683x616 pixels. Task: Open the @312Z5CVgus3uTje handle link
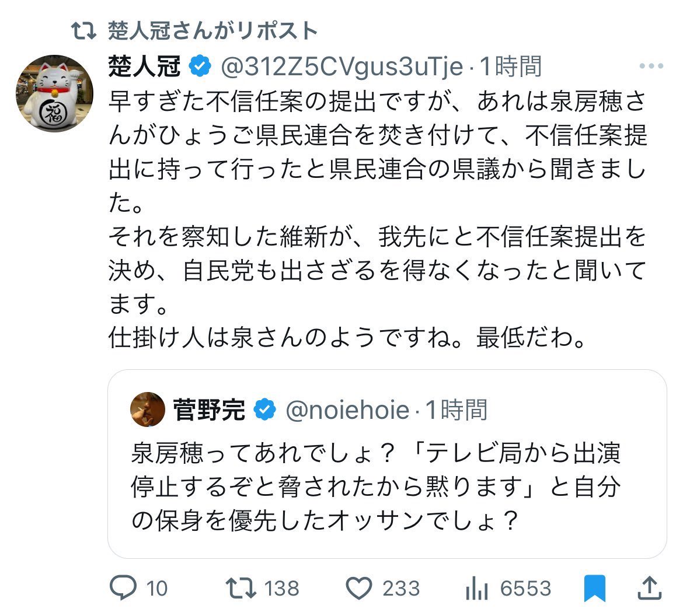tap(341, 66)
